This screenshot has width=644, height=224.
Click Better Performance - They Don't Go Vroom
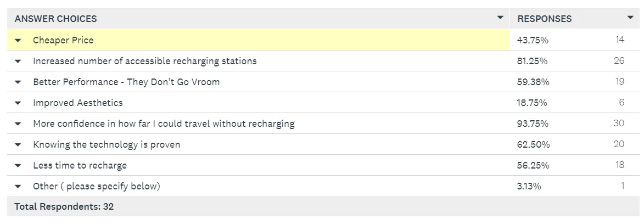(126, 82)
